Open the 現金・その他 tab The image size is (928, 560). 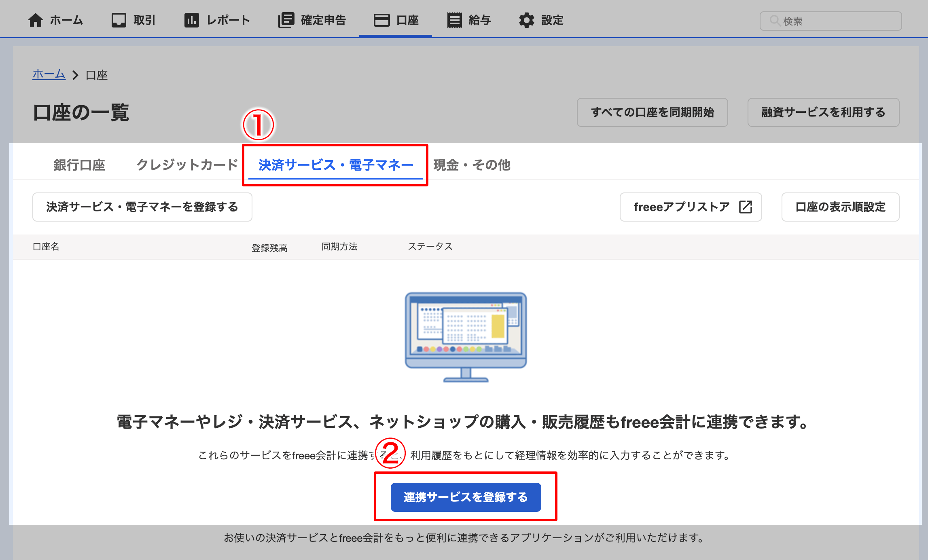click(472, 165)
